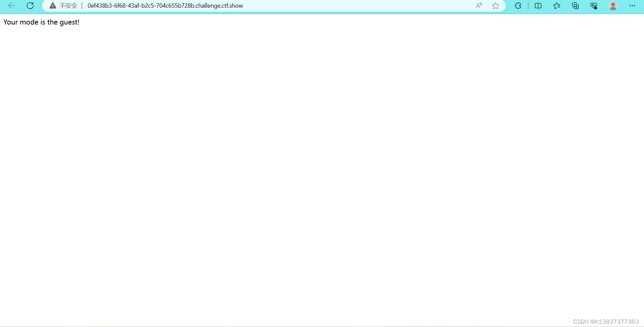Toggle split screen view
The height and width of the screenshot is (327, 644).
[x=538, y=6]
